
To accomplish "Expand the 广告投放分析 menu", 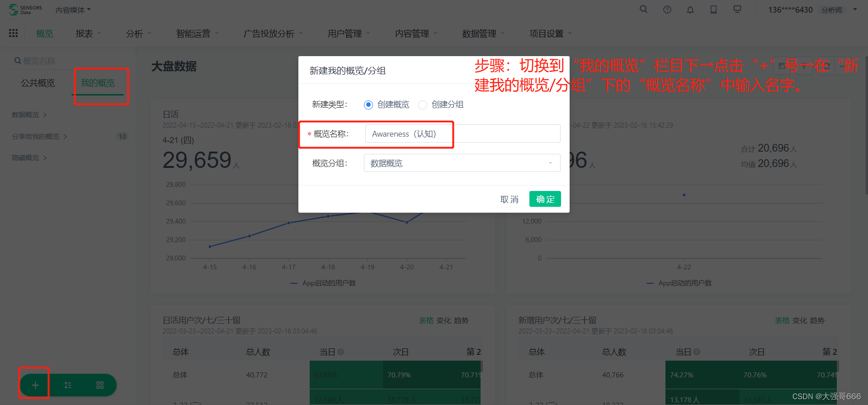I will click(x=273, y=33).
